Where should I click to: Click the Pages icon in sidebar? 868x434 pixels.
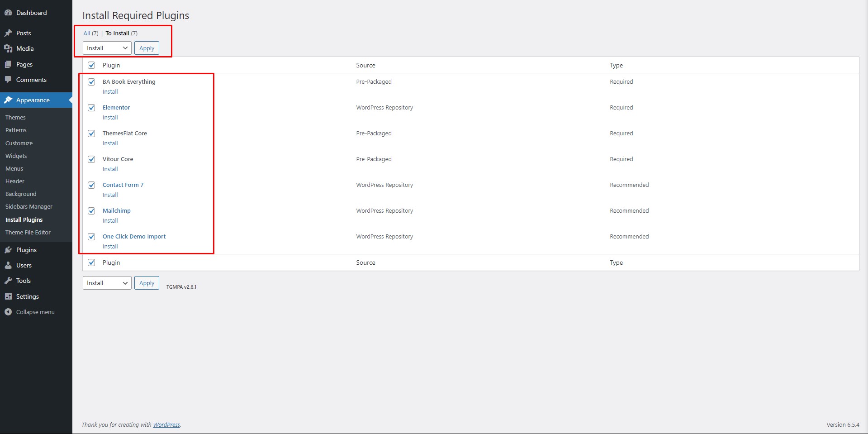(x=8, y=64)
